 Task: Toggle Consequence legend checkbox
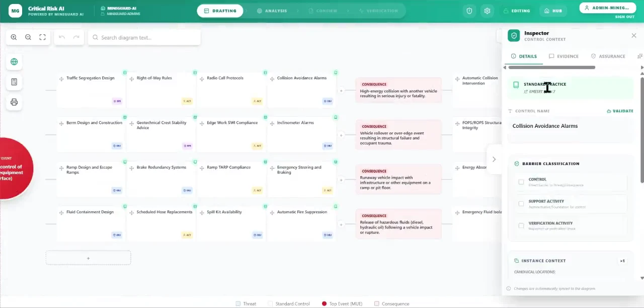point(376,303)
